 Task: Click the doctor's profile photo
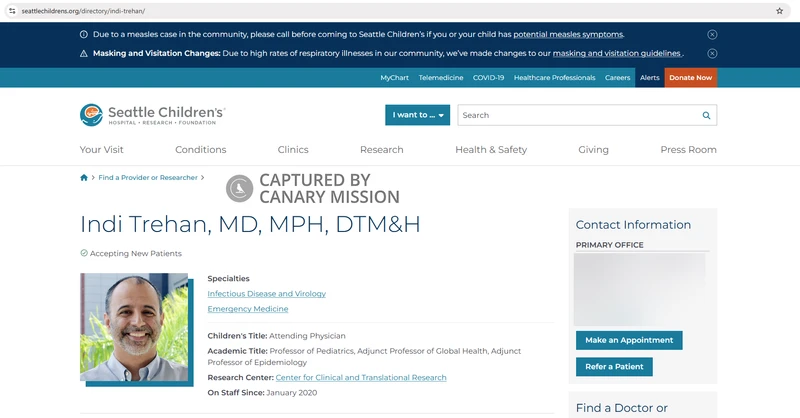point(134,328)
